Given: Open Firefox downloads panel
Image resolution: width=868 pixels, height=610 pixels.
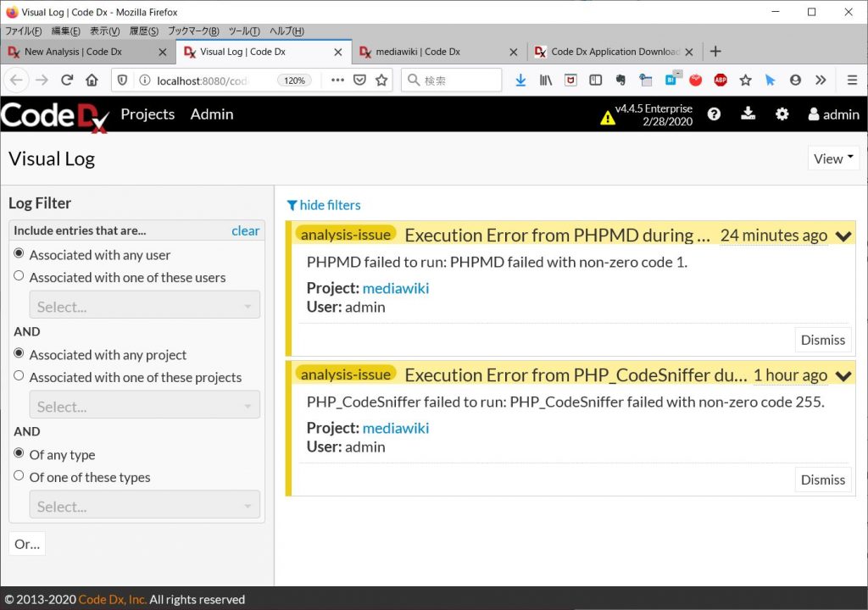Looking at the screenshot, I should point(520,80).
